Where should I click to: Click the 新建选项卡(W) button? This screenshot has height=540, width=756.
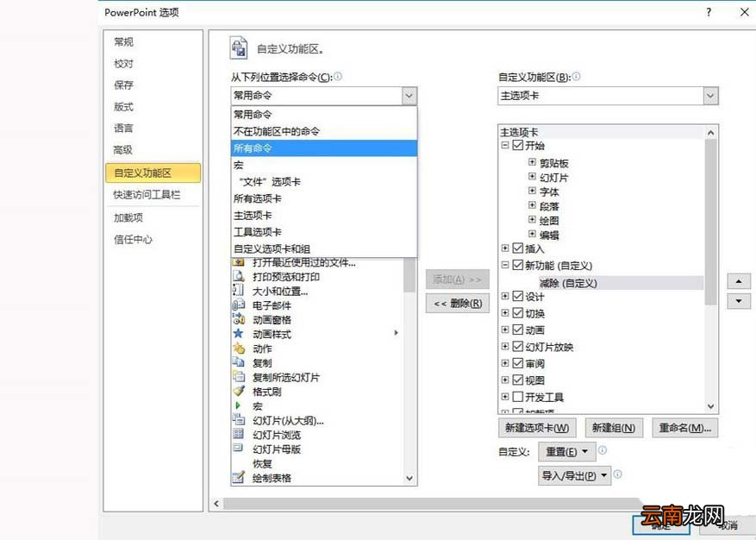pos(537,428)
